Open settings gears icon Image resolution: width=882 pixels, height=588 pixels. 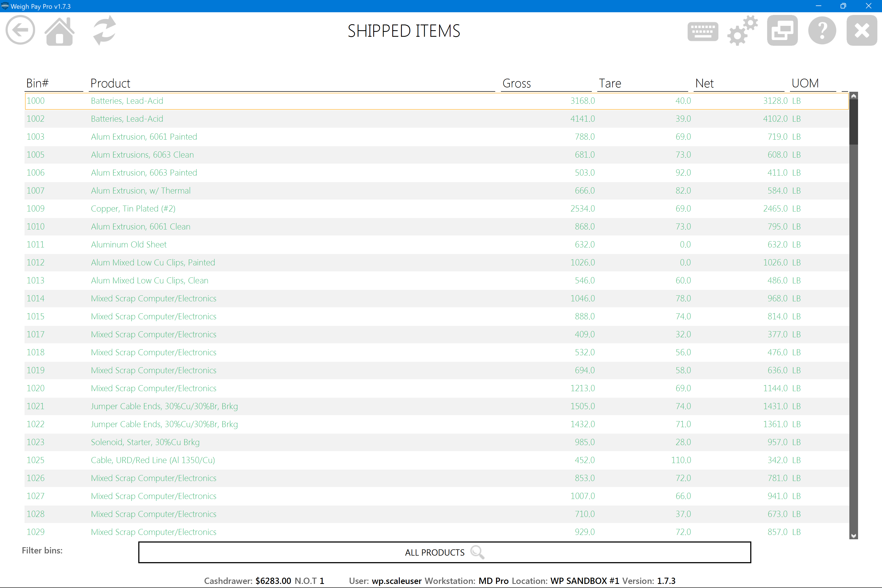coord(742,31)
